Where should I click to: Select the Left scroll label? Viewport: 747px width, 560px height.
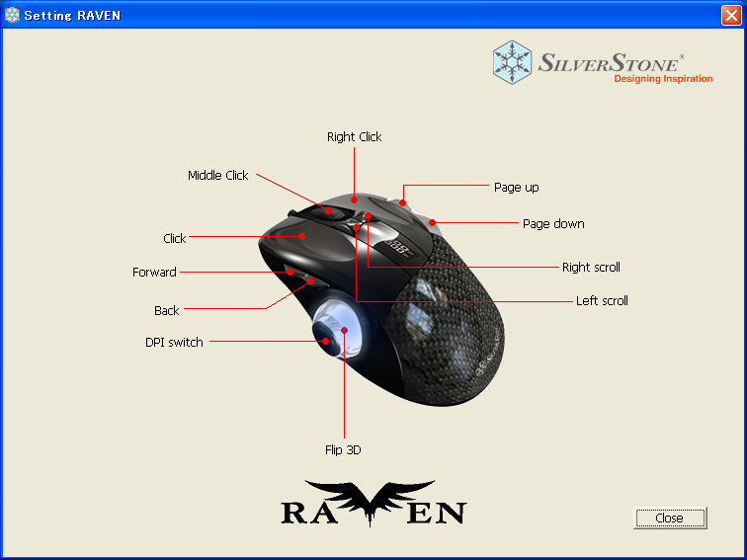[x=602, y=301]
